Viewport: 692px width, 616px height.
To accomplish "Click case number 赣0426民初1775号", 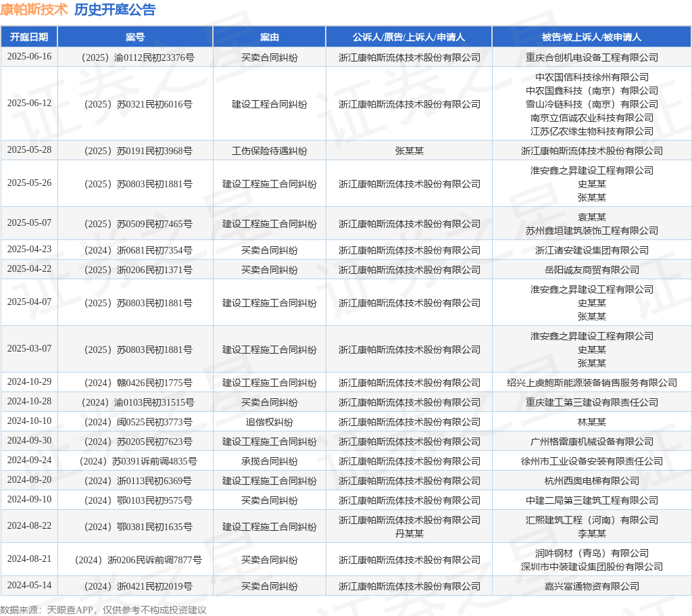I will (x=138, y=383).
